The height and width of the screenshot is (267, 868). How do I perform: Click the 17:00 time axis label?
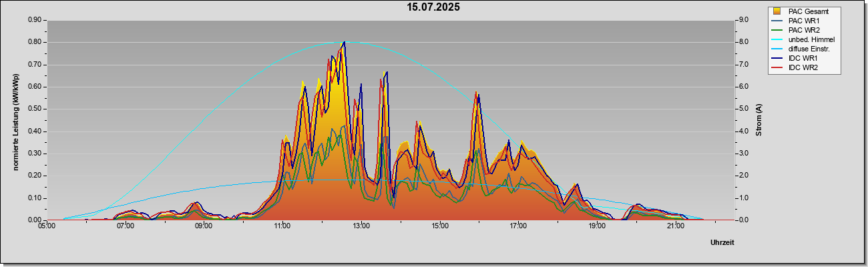518,226
